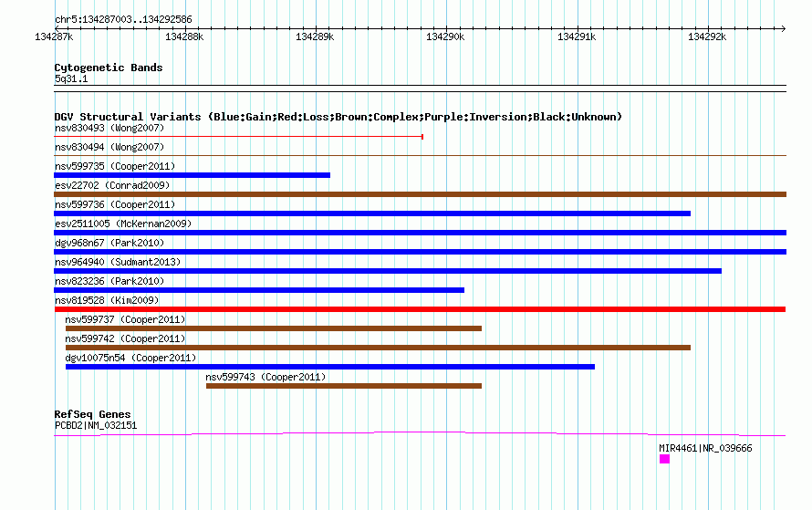The width and height of the screenshot is (812, 510).
Task: Open the nsv964940 (Sudmant2013) blue bar
Action: [x=388, y=271]
